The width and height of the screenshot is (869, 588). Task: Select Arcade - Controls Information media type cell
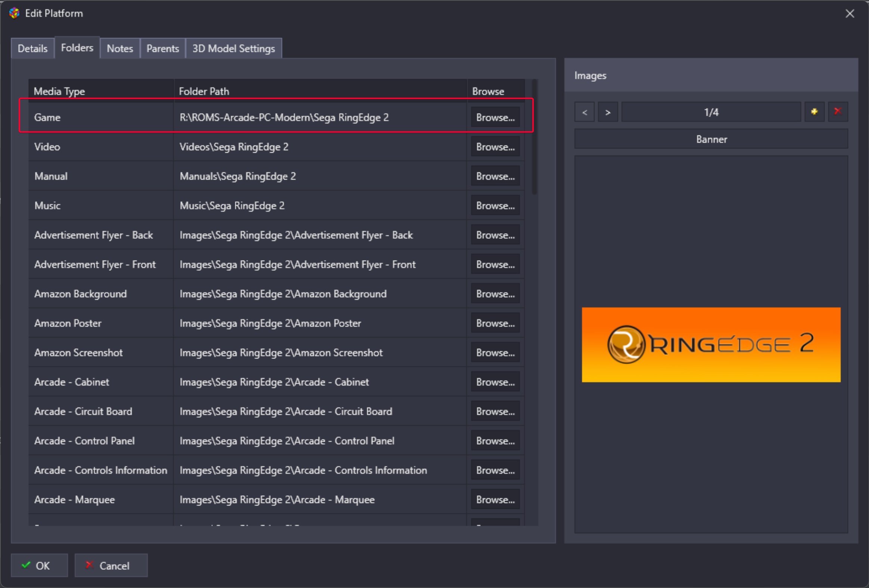(101, 470)
